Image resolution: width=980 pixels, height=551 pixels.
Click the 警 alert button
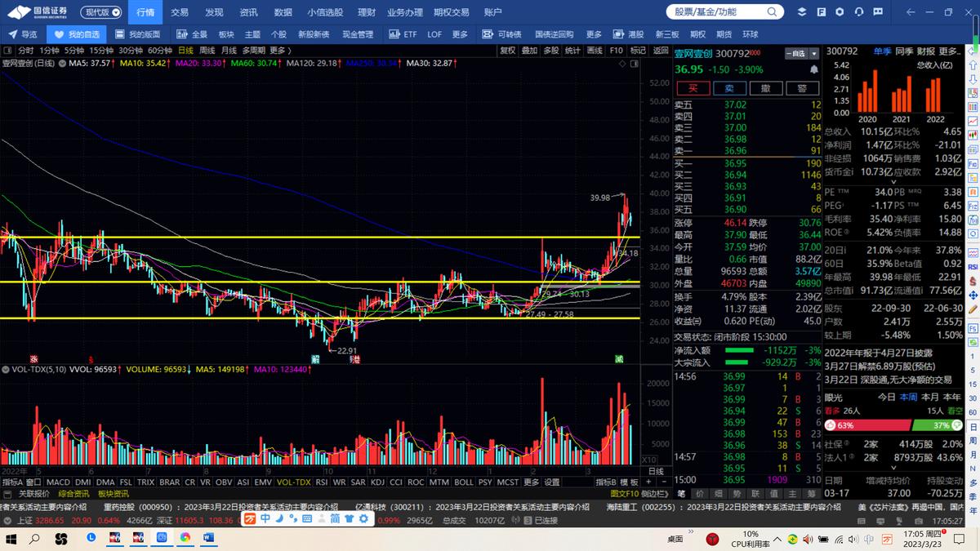pos(802,88)
